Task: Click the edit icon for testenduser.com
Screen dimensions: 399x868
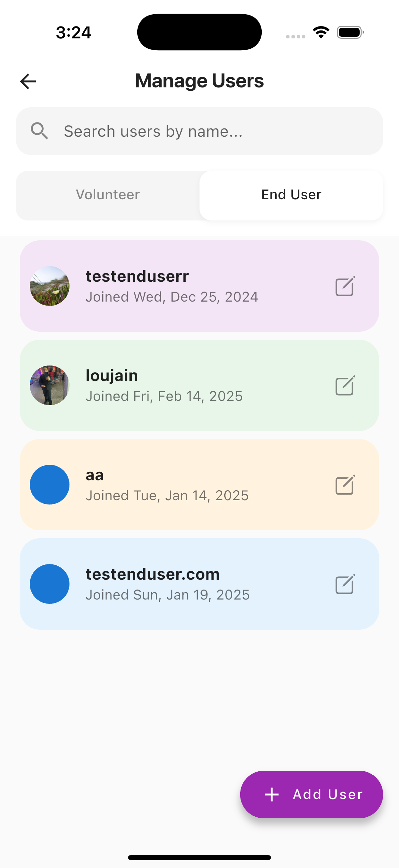Action: pyautogui.click(x=344, y=584)
